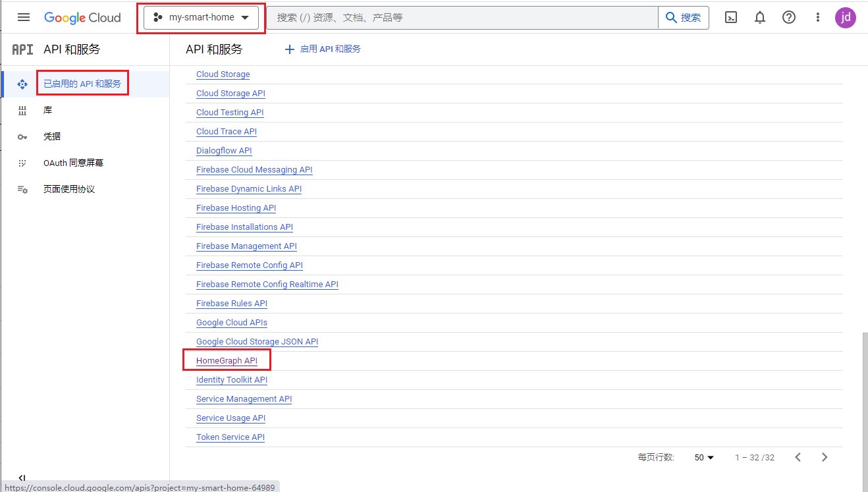The width and height of the screenshot is (868, 492).
Task: Click the magnifier search button
Action: pyautogui.click(x=684, y=18)
